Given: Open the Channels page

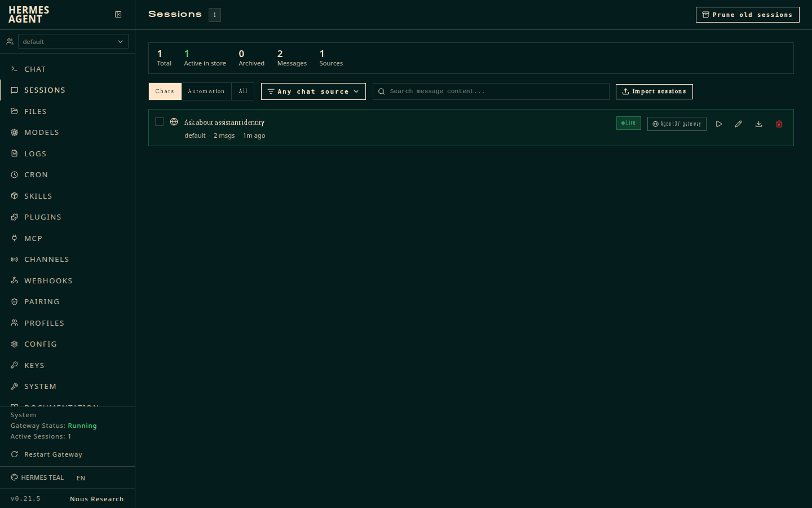Looking at the screenshot, I should point(68,259).
